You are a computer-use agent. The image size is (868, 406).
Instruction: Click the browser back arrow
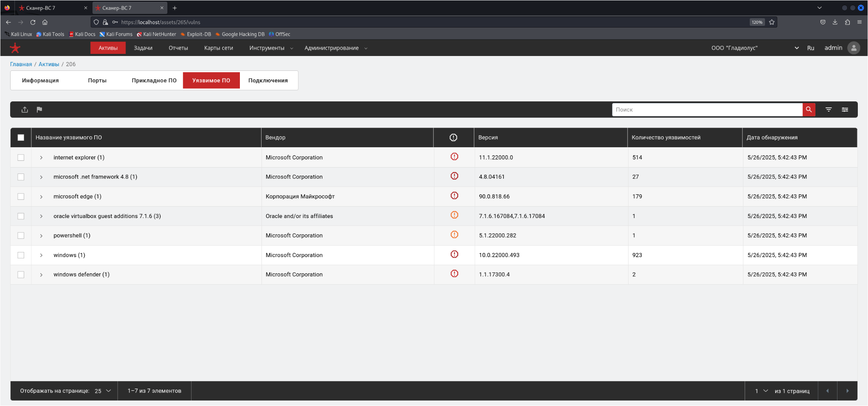(x=8, y=22)
